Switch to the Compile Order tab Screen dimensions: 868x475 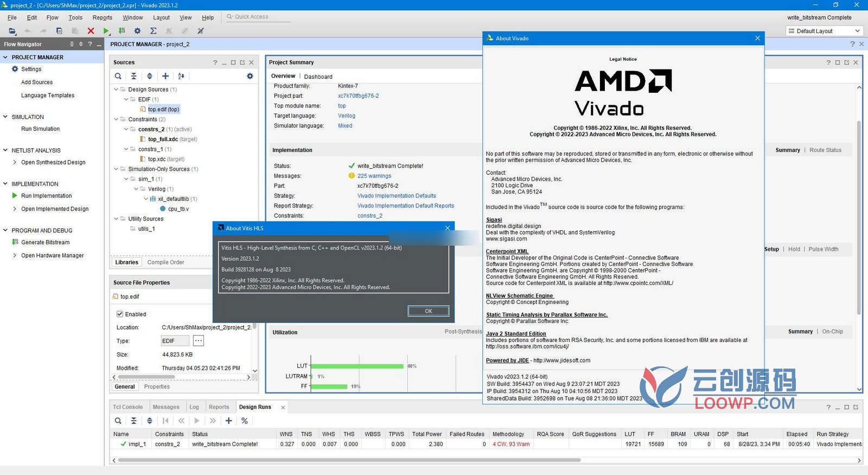(x=165, y=262)
